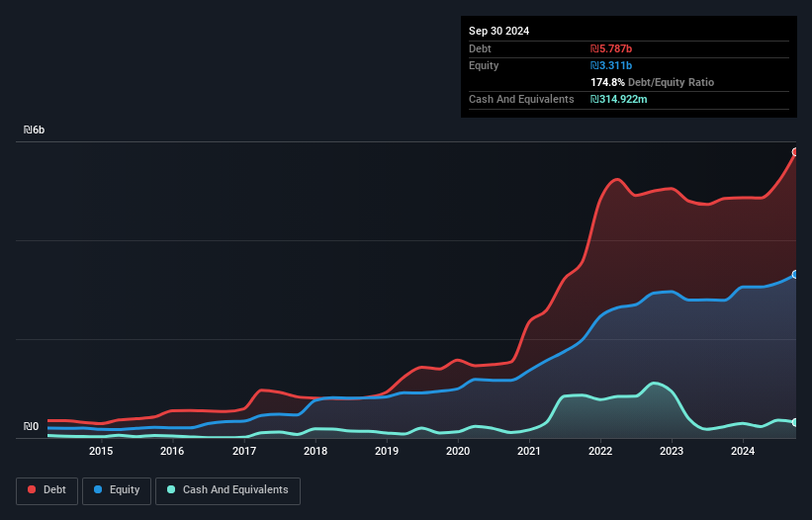Toggle the Cash And Equivalents legend button
Viewport: 812px width, 520px height.
pos(227,490)
